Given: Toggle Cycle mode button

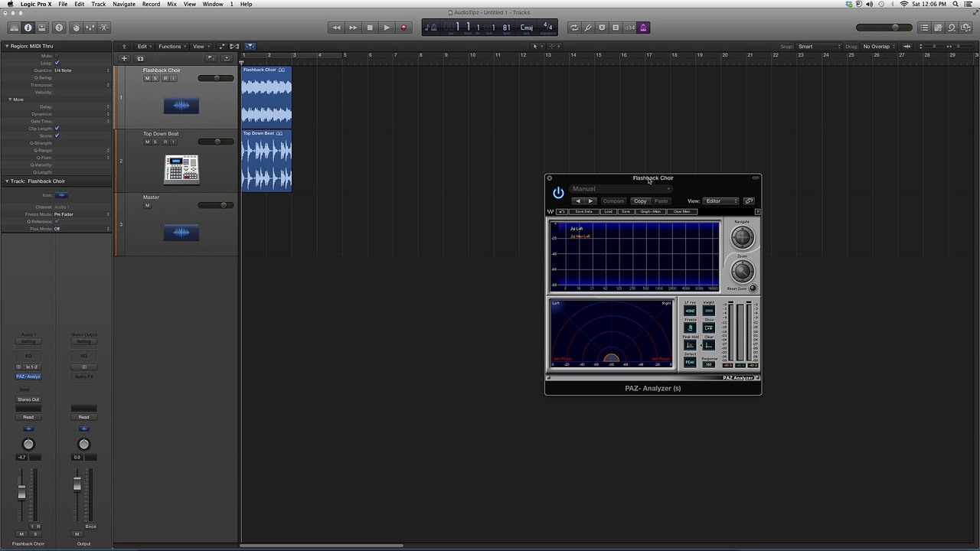Looking at the screenshot, I should tap(573, 28).
